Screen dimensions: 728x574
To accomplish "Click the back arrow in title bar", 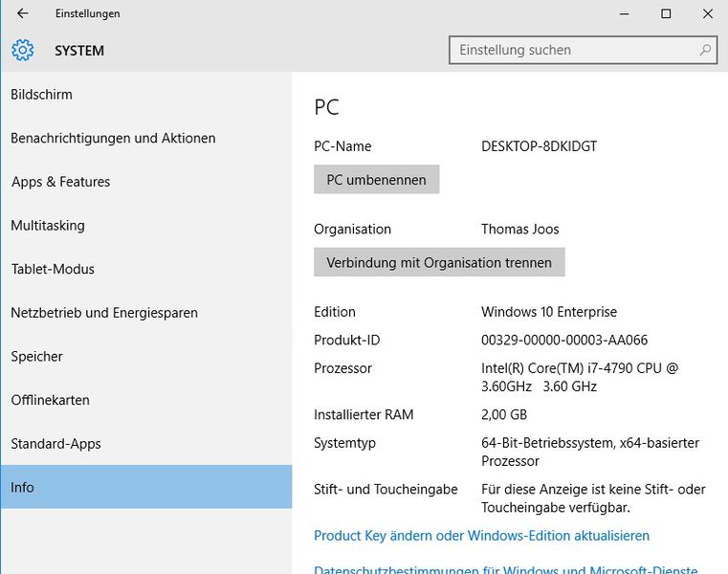I will coord(23,13).
